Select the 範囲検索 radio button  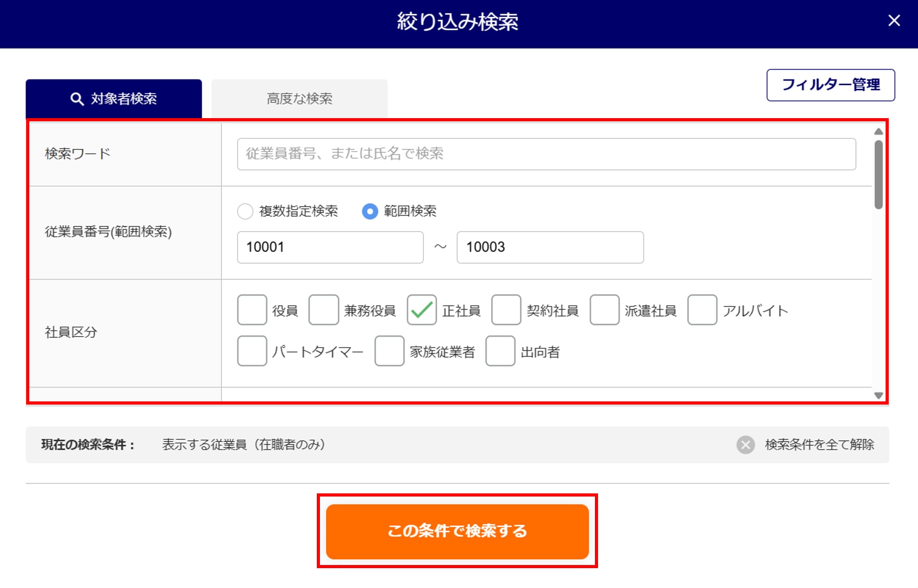[x=370, y=211]
